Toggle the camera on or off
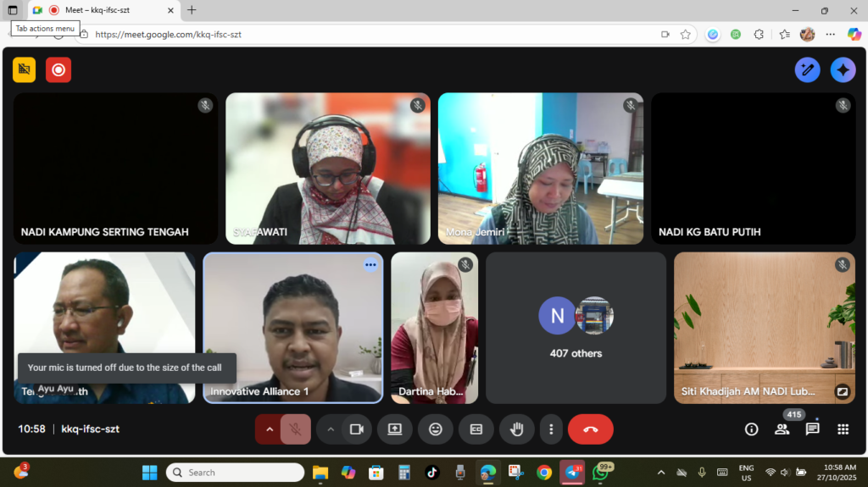The height and width of the screenshot is (487, 868). [x=357, y=429]
